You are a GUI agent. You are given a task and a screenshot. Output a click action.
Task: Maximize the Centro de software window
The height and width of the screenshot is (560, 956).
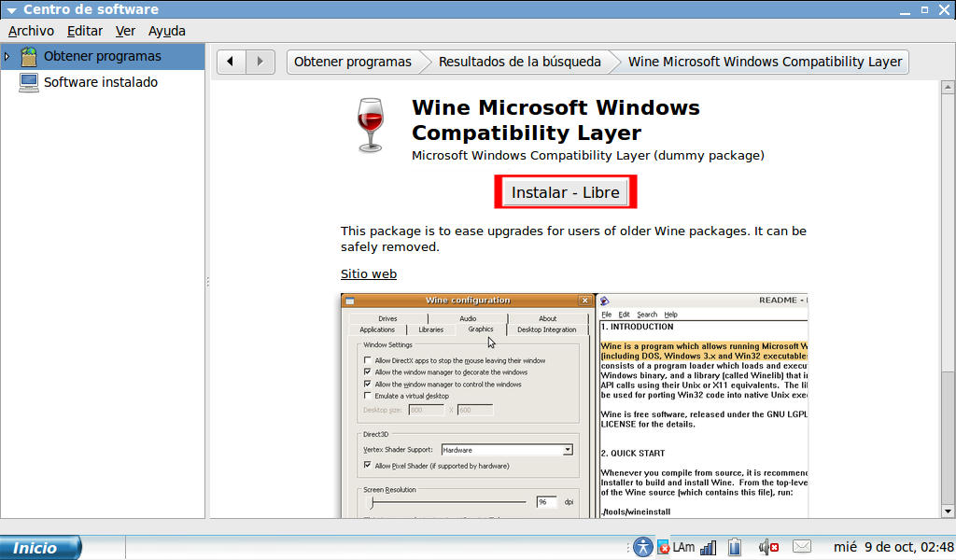click(x=924, y=9)
